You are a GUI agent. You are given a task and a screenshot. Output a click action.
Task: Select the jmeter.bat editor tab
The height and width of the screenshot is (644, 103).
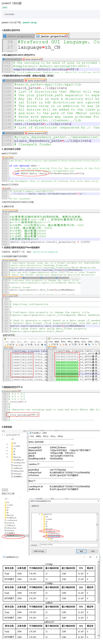(8, 158)
